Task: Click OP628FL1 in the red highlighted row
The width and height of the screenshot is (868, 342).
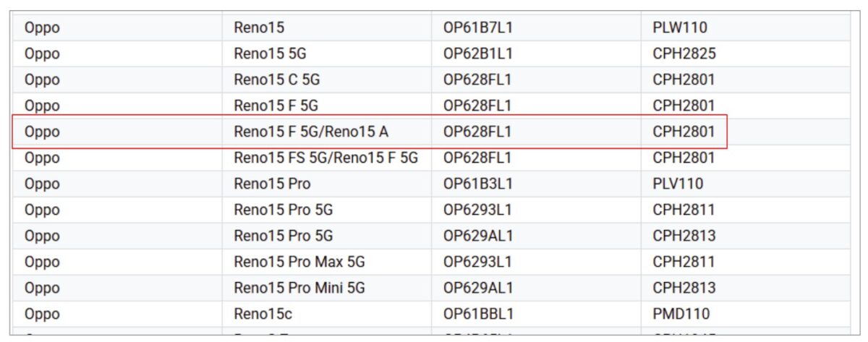Action: [477, 132]
